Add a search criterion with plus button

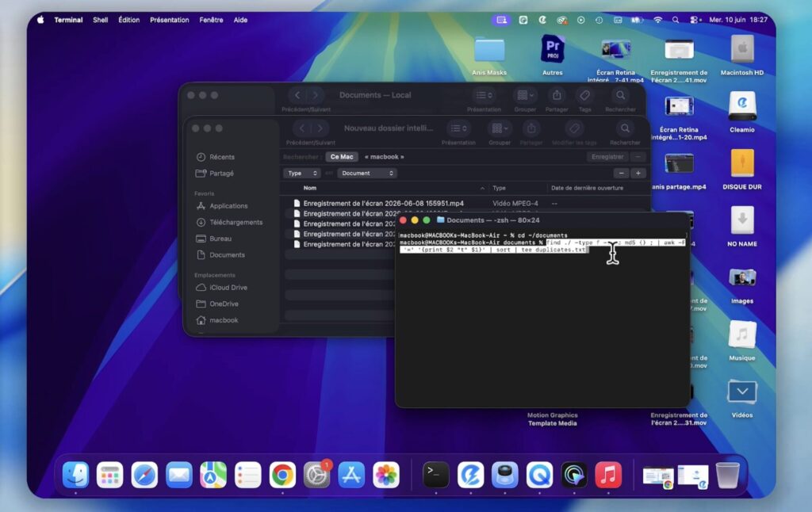pos(638,173)
